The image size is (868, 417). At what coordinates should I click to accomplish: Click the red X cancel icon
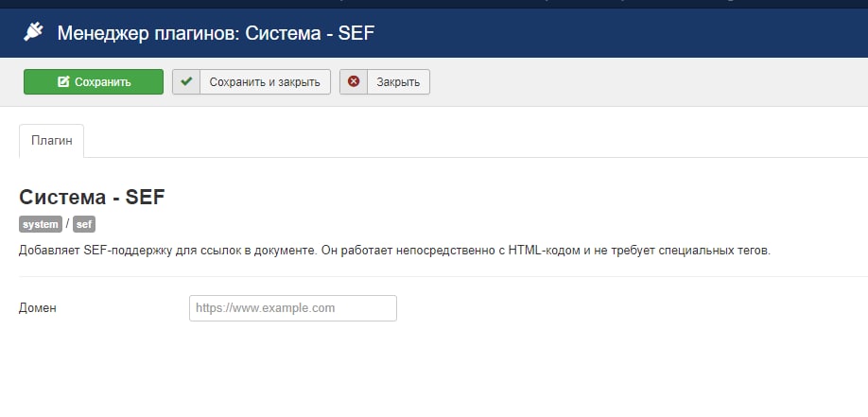pyautogui.click(x=354, y=82)
